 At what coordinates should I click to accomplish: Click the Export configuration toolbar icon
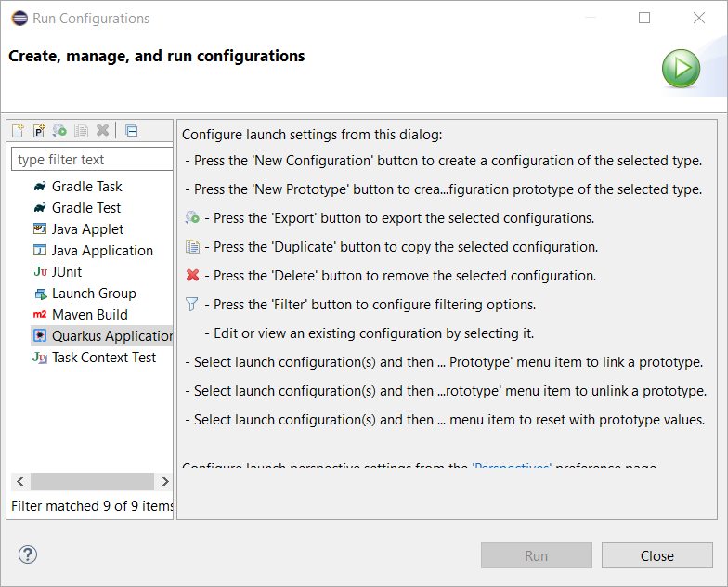point(59,131)
